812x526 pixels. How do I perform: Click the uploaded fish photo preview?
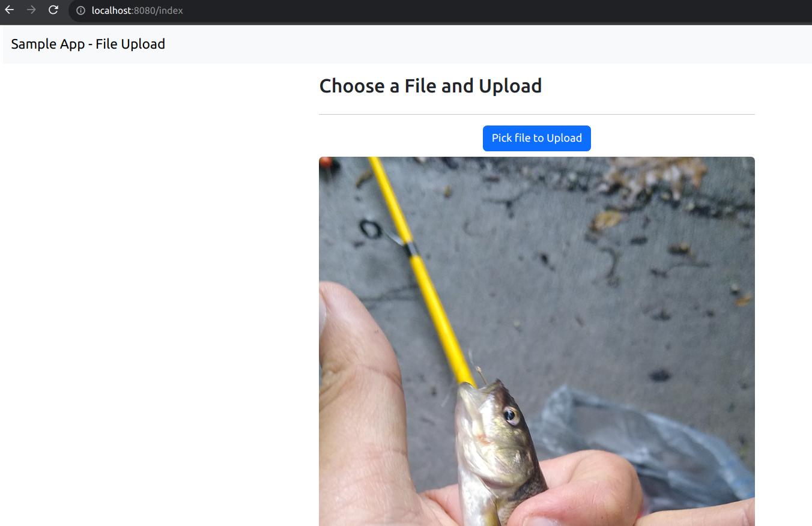pos(536,300)
